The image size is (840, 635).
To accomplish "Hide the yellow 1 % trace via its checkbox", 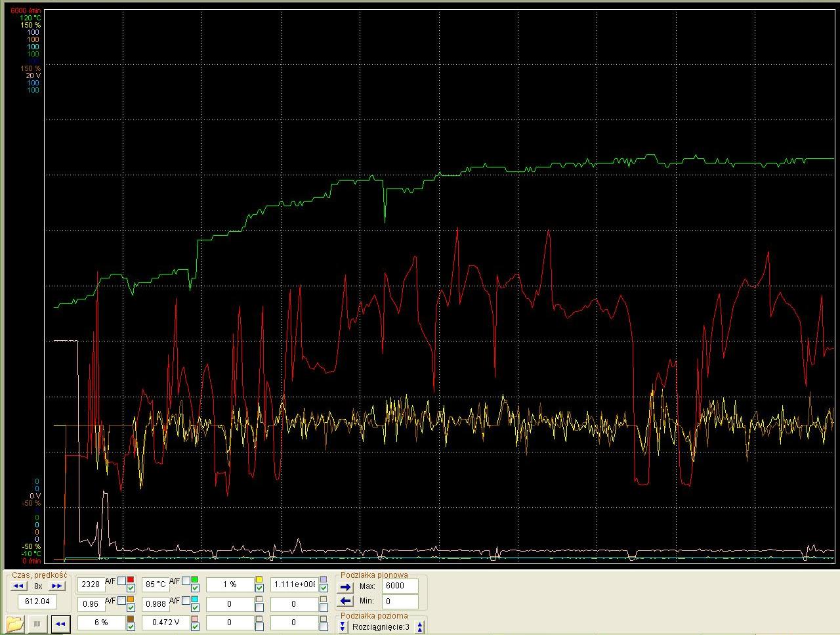I will point(259,588).
